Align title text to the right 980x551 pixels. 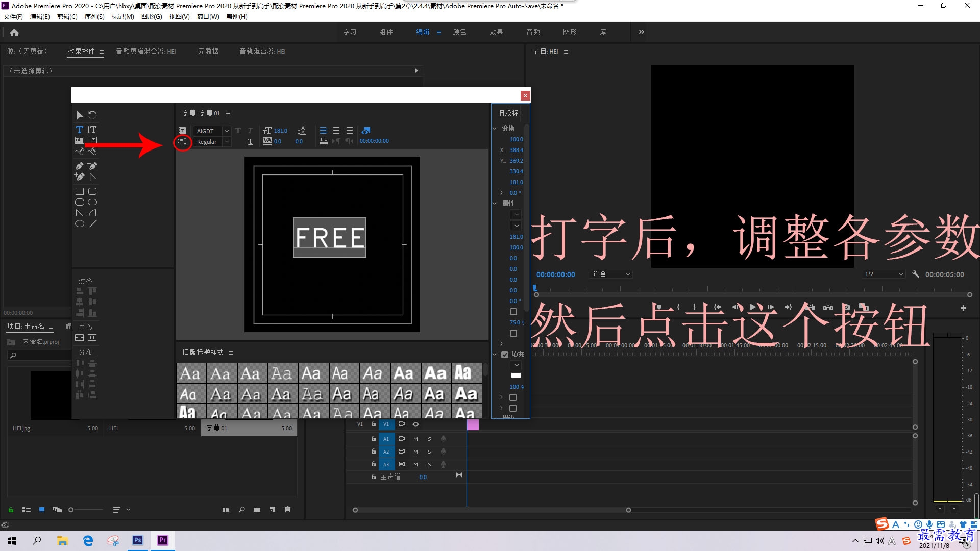[x=349, y=131]
